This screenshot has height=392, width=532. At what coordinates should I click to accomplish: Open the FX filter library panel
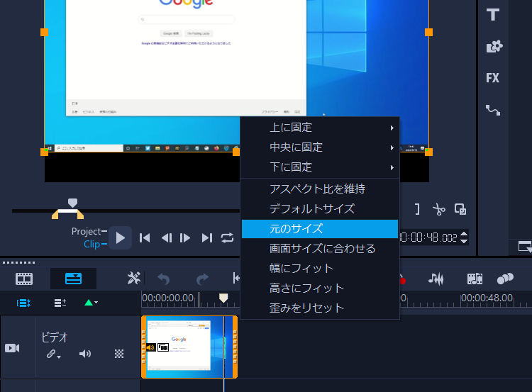coord(493,78)
